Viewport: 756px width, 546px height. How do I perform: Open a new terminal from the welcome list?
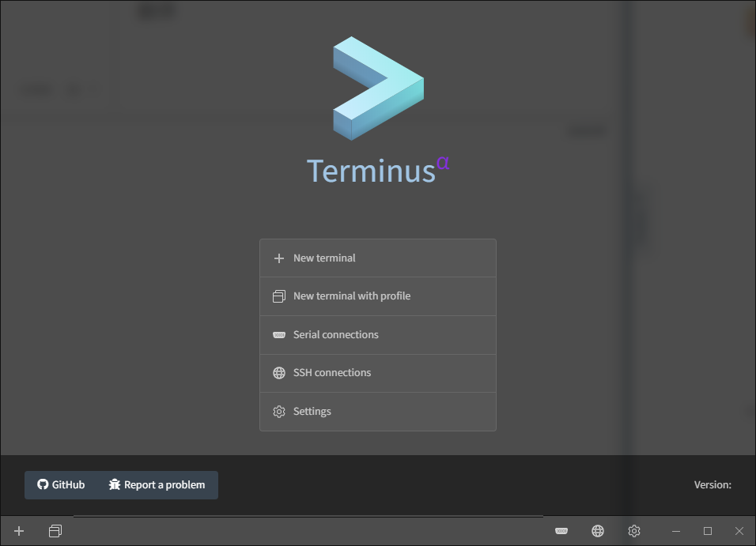[x=377, y=258]
